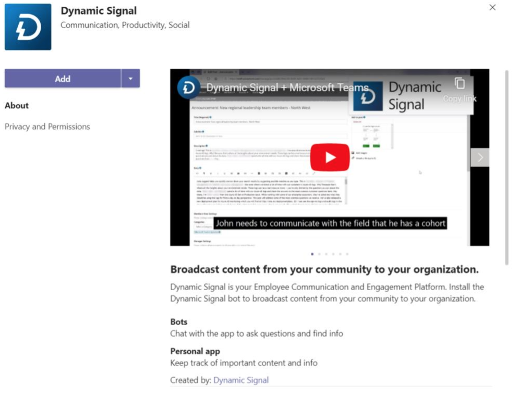Open the Add button dropdown arrow

[x=130, y=79]
